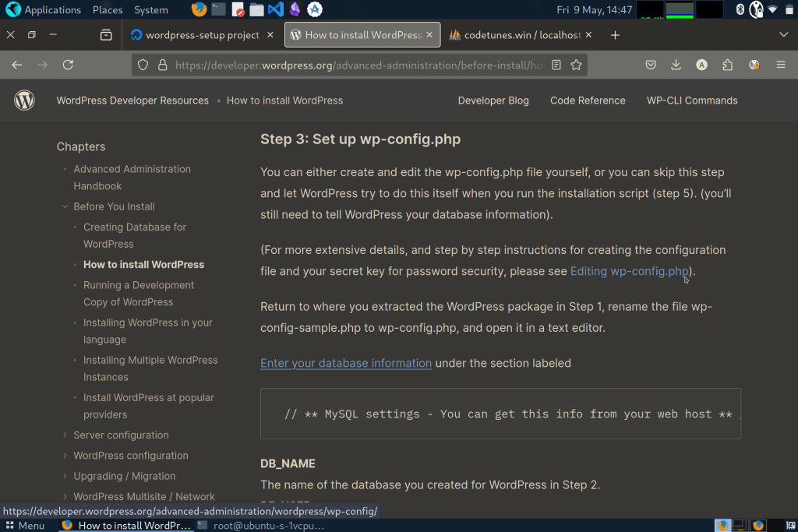This screenshot has width=798, height=532.
Task: Close the codetunes.win / localhost tab
Action: point(588,34)
